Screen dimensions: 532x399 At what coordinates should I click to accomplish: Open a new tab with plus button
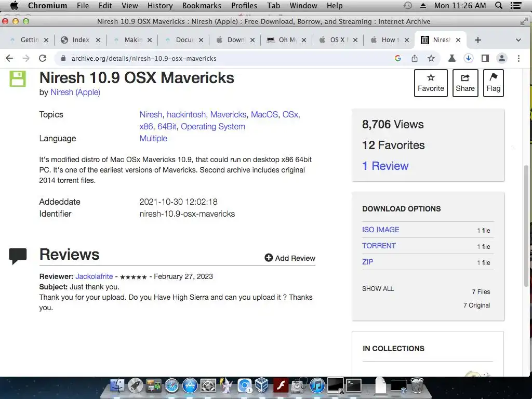pyautogui.click(x=478, y=40)
